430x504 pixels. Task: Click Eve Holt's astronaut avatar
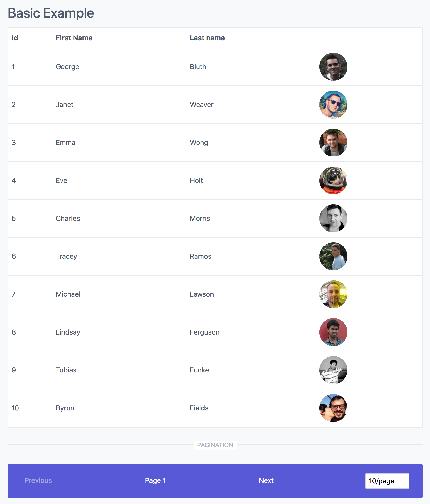point(333,180)
